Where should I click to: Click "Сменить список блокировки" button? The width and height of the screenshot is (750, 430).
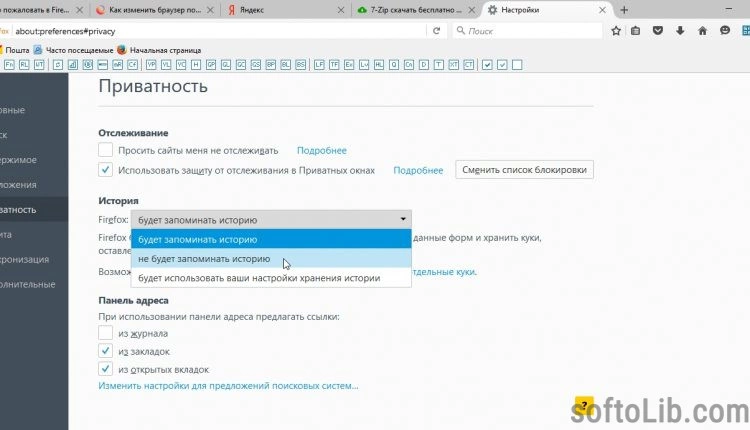(x=524, y=170)
